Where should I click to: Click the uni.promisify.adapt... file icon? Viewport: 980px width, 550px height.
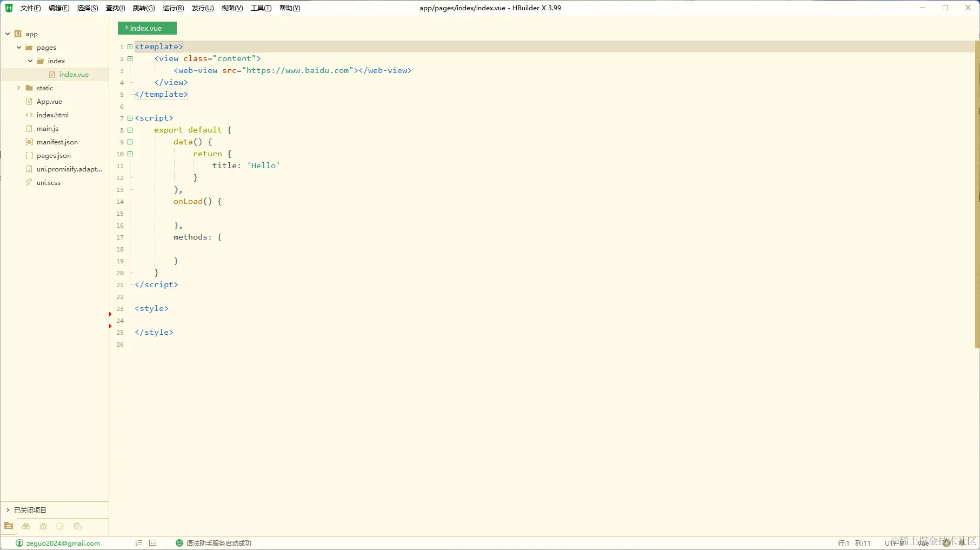click(x=29, y=169)
